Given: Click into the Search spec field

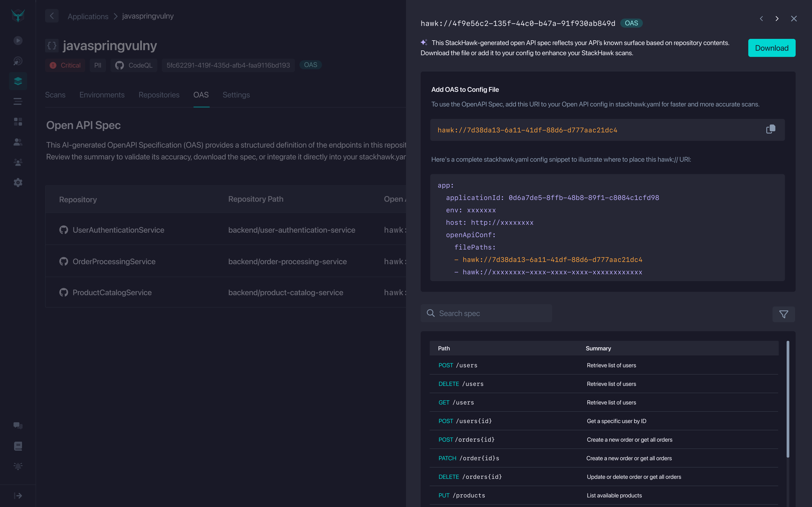Looking at the screenshot, I should tap(486, 313).
